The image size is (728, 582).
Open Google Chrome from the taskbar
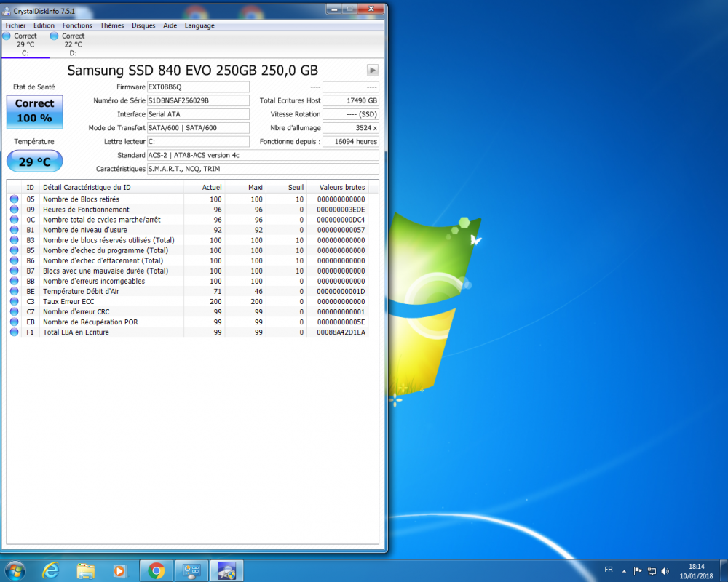(x=156, y=570)
